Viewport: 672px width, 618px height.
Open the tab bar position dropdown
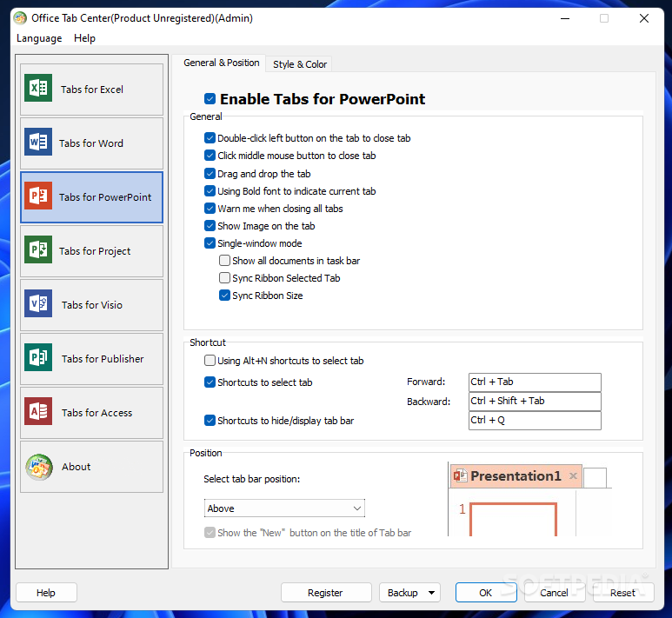coord(284,508)
